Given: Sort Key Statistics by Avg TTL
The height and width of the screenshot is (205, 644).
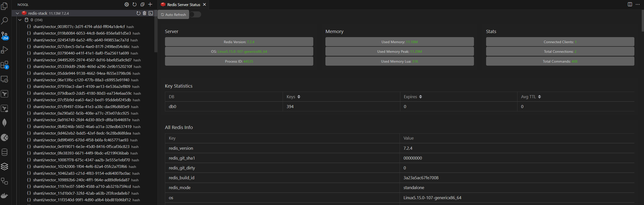Looking at the screenshot, I should pyautogui.click(x=539, y=97).
